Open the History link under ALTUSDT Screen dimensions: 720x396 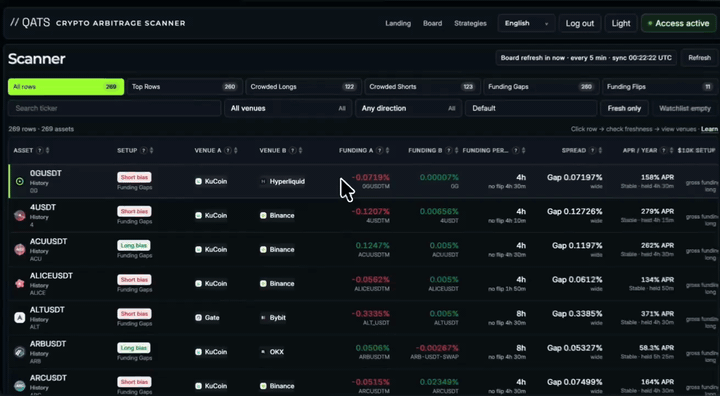39,320
